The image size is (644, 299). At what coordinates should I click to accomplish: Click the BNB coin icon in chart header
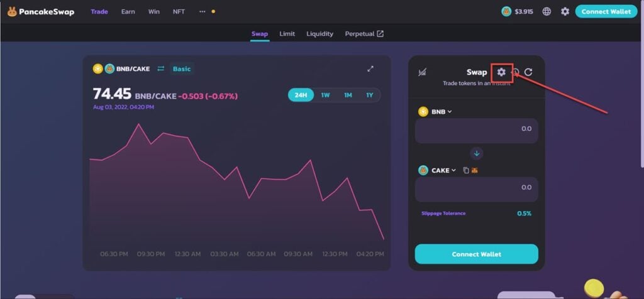(x=97, y=69)
